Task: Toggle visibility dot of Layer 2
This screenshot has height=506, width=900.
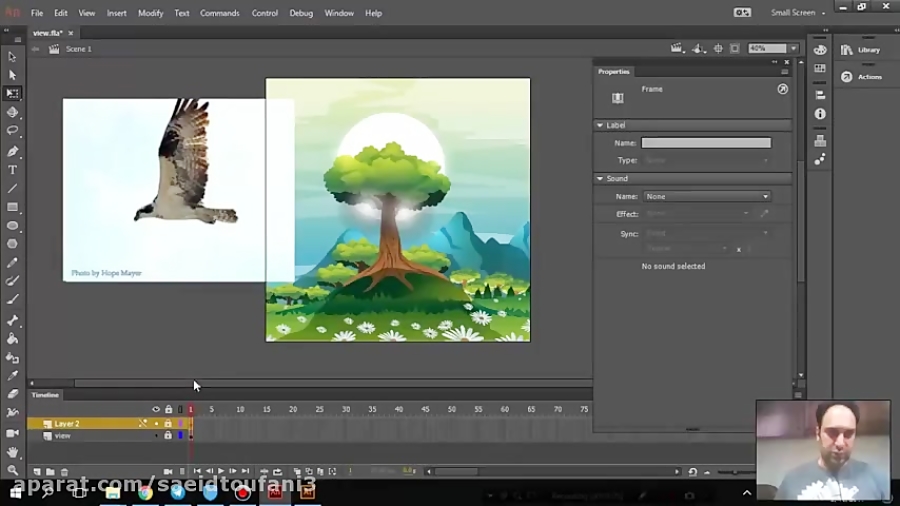Action: click(156, 423)
